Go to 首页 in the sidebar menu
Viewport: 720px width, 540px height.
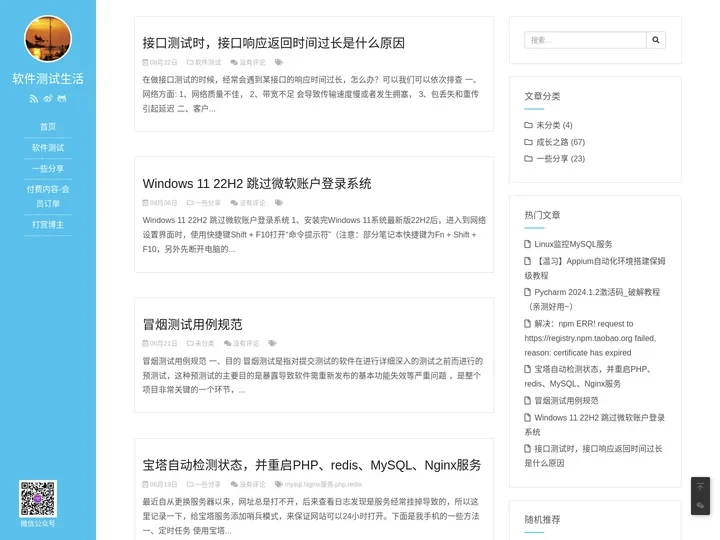(x=48, y=126)
